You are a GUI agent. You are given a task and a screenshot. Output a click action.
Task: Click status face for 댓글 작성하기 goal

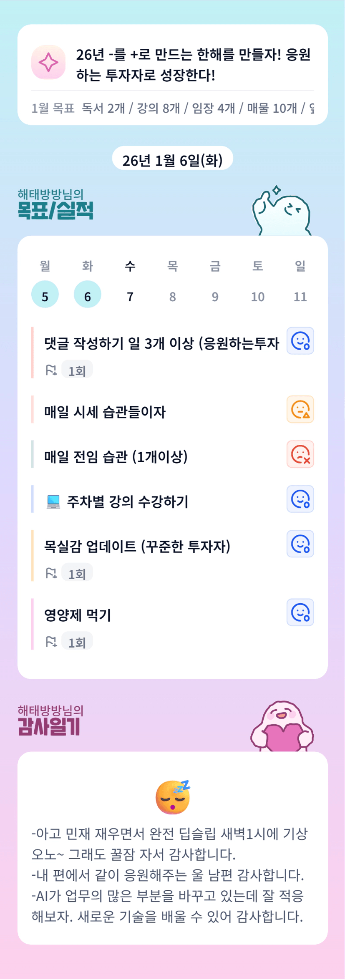click(300, 341)
